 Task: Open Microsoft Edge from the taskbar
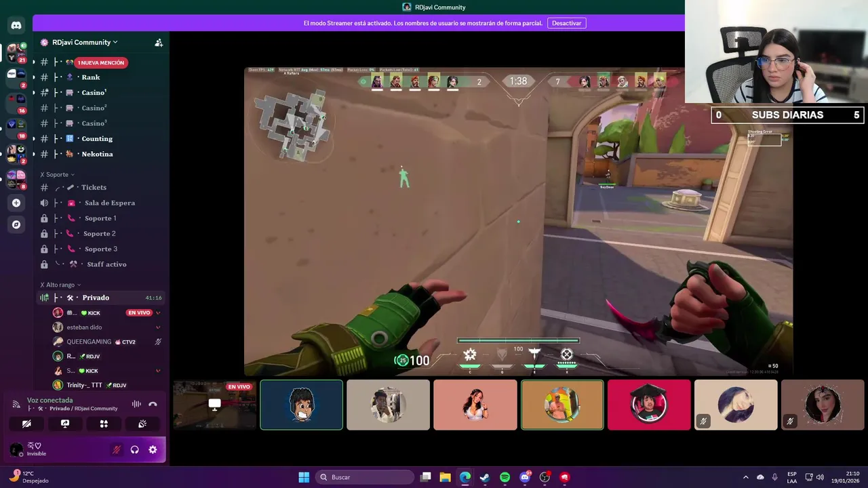point(465,477)
